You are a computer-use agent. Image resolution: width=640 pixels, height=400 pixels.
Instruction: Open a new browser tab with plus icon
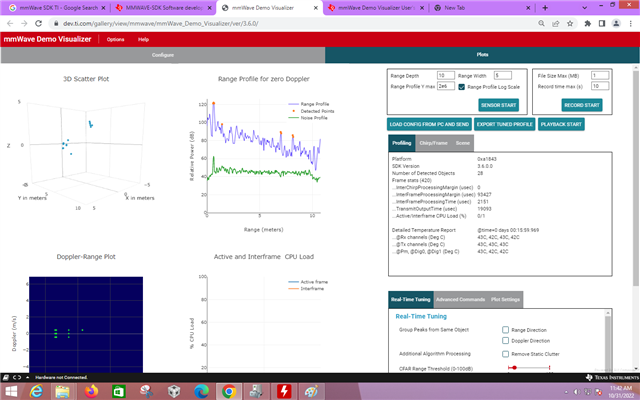coord(545,8)
